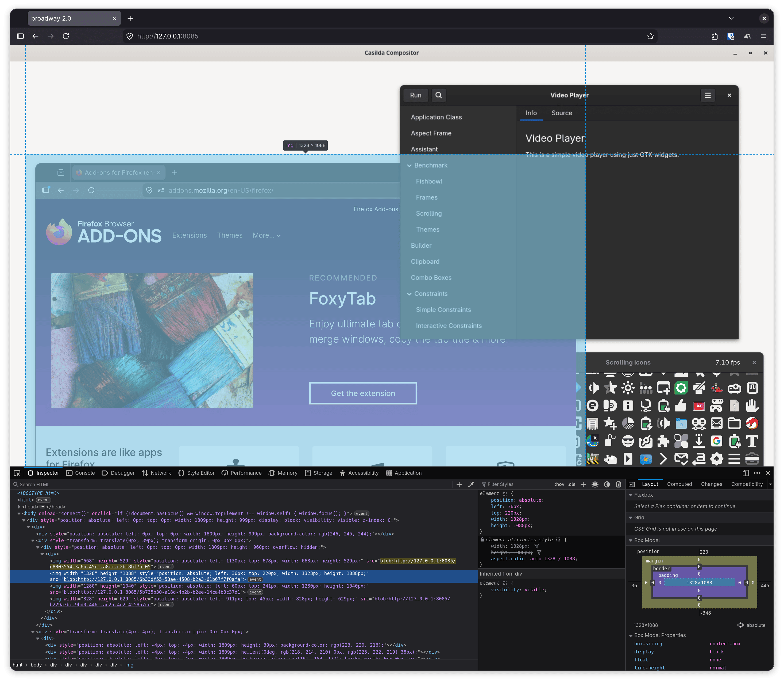The width and height of the screenshot is (784, 682).
Task: Go back using the browser back arrow
Action: point(35,36)
